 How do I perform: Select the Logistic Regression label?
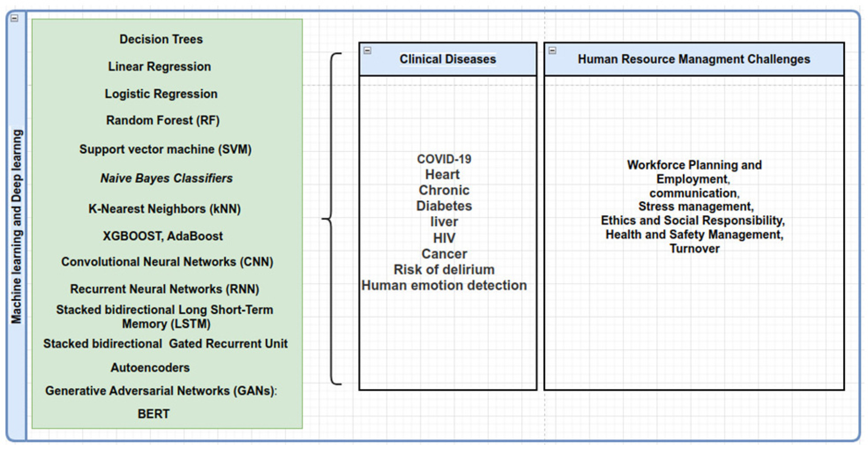pyautogui.click(x=161, y=94)
